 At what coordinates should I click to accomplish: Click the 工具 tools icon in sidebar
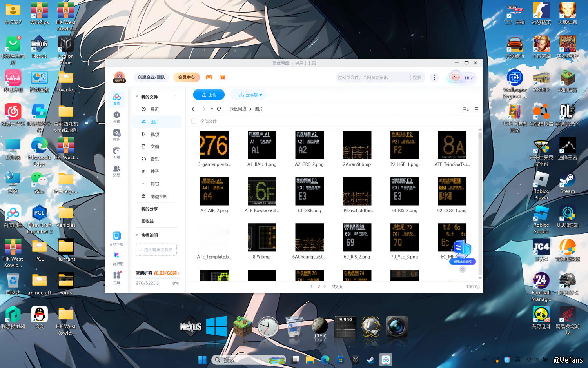pyautogui.click(x=117, y=277)
